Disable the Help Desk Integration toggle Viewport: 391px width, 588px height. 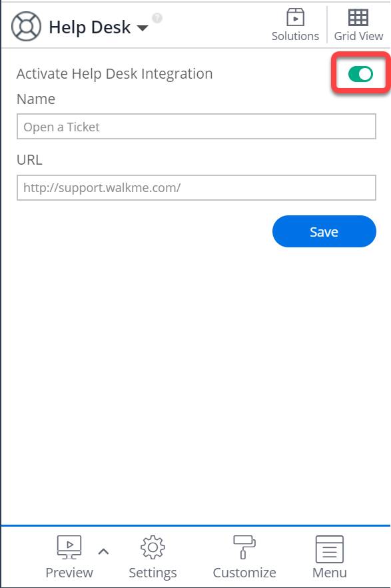[x=360, y=73]
